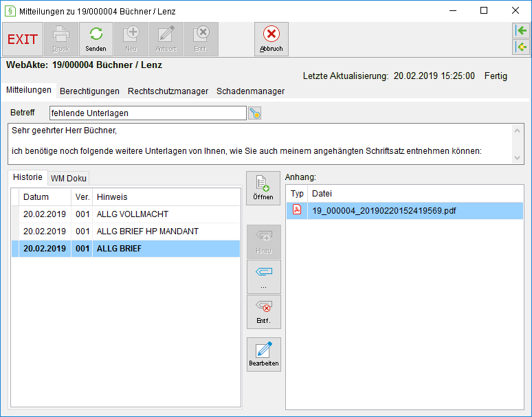Click the red EXIT button
The image size is (532, 417).
point(23,39)
